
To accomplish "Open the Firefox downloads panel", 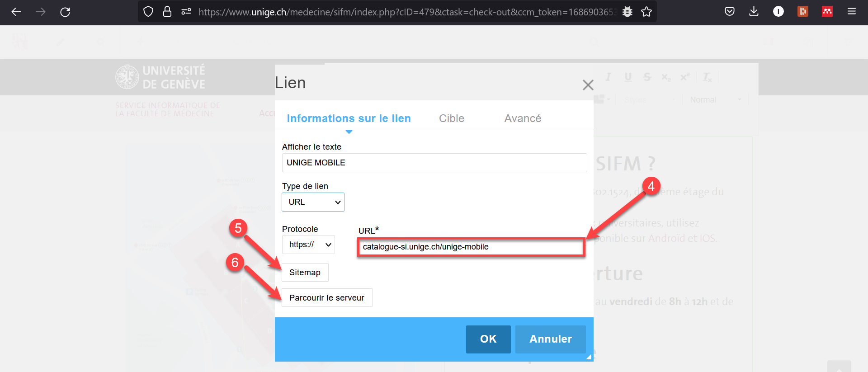I will [x=754, y=12].
